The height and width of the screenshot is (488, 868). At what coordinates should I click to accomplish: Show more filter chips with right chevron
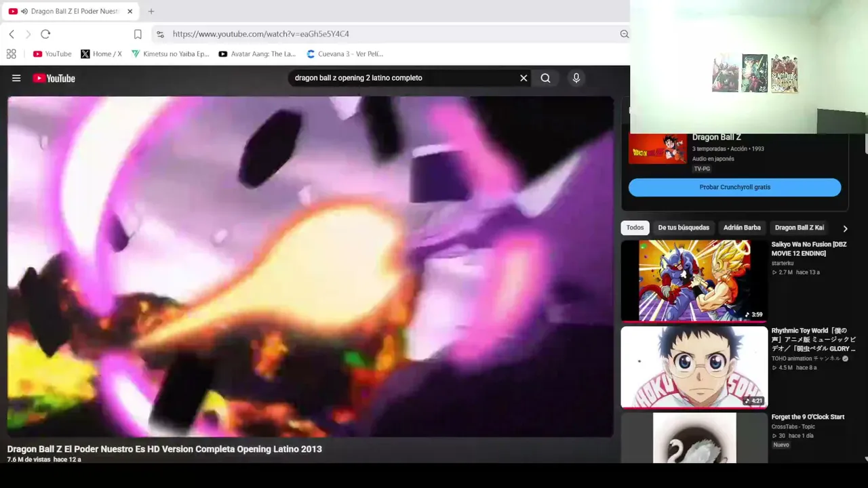pos(845,228)
